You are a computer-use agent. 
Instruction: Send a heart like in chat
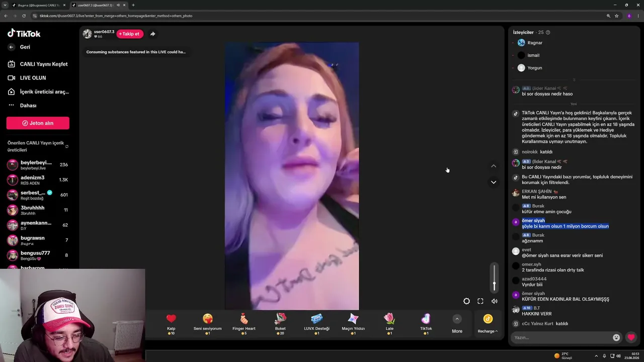pos(631,337)
